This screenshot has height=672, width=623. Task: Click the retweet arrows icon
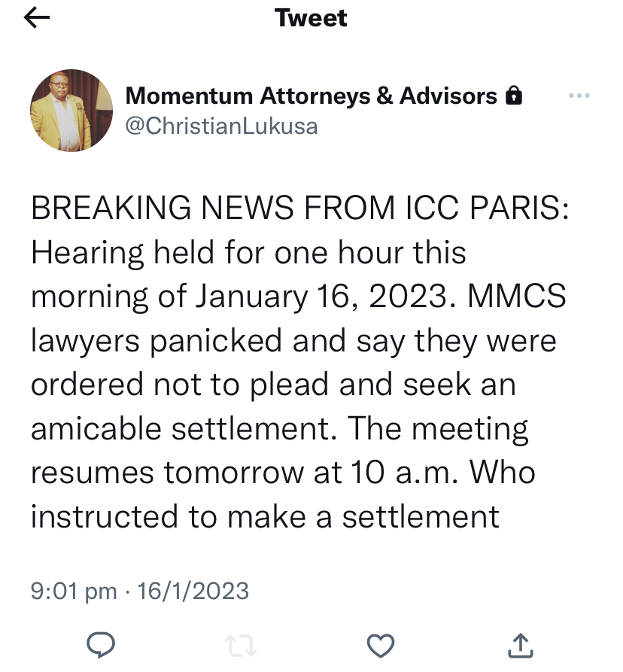click(241, 643)
